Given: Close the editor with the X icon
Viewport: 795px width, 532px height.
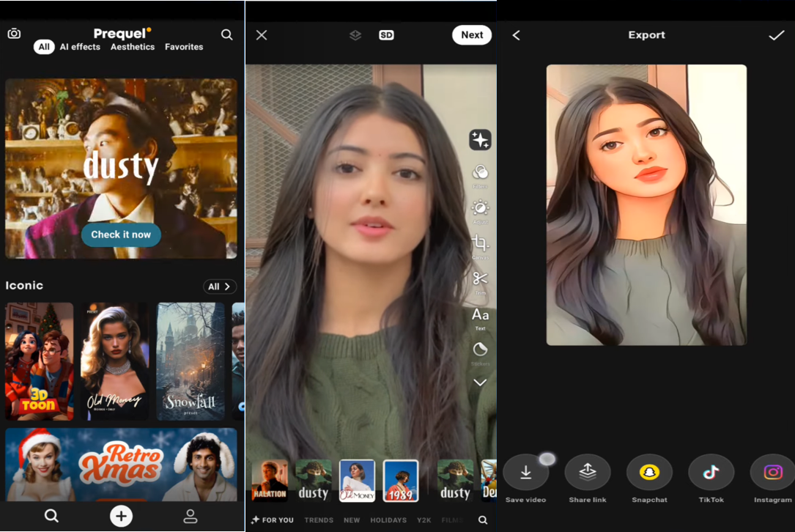Looking at the screenshot, I should point(262,35).
